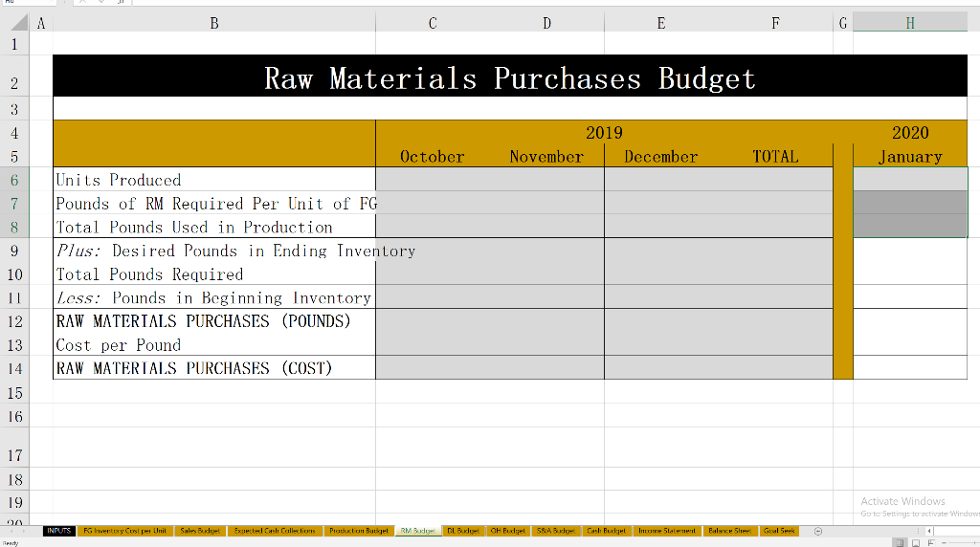The height and width of the screenshot is (547, 980).
Task: Select the December column heading cell
Action: click(661, 156)
